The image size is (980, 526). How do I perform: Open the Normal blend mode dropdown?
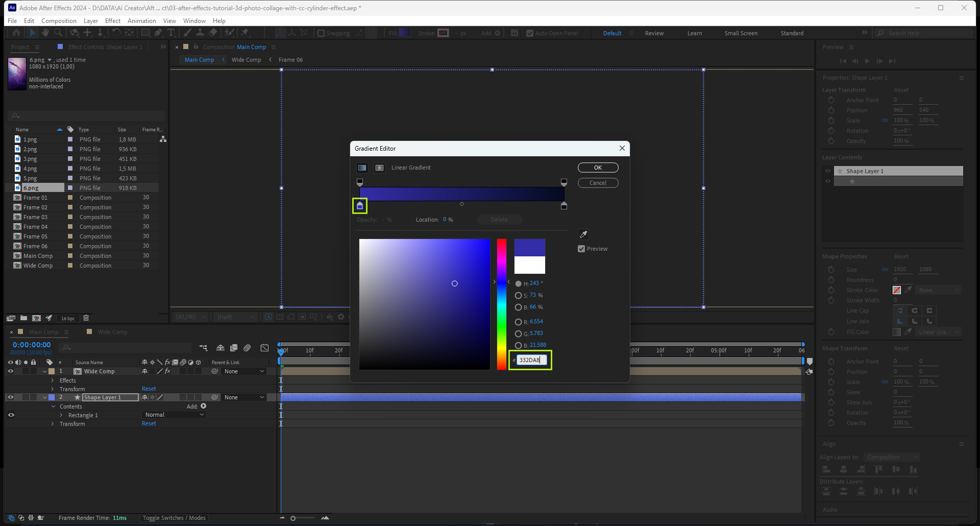pos(174,415)
